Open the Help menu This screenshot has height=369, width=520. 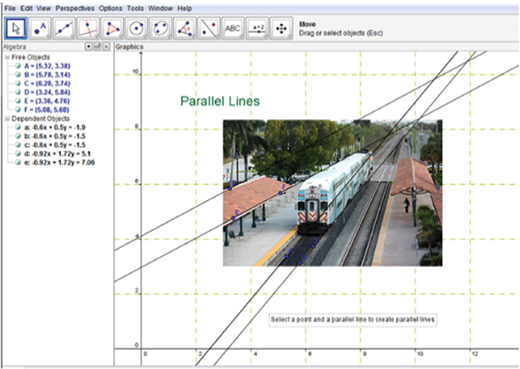tap(184, 8)
